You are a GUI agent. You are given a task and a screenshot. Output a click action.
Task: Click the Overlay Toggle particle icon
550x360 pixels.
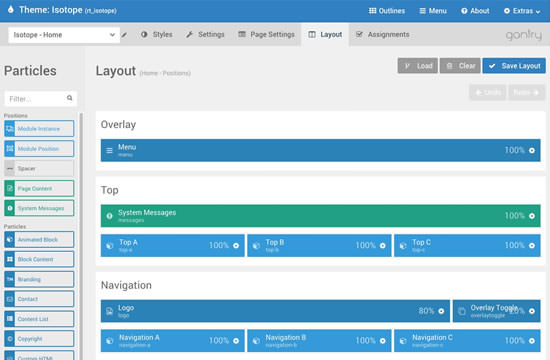462,311
